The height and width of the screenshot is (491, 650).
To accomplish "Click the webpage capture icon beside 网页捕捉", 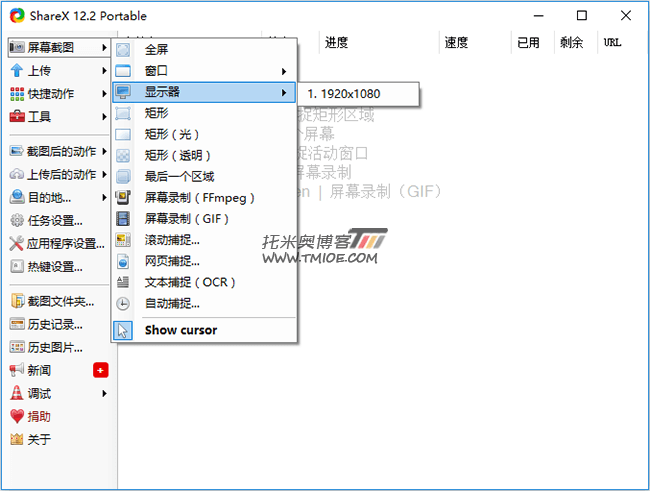I will click(x=123, y=261).
